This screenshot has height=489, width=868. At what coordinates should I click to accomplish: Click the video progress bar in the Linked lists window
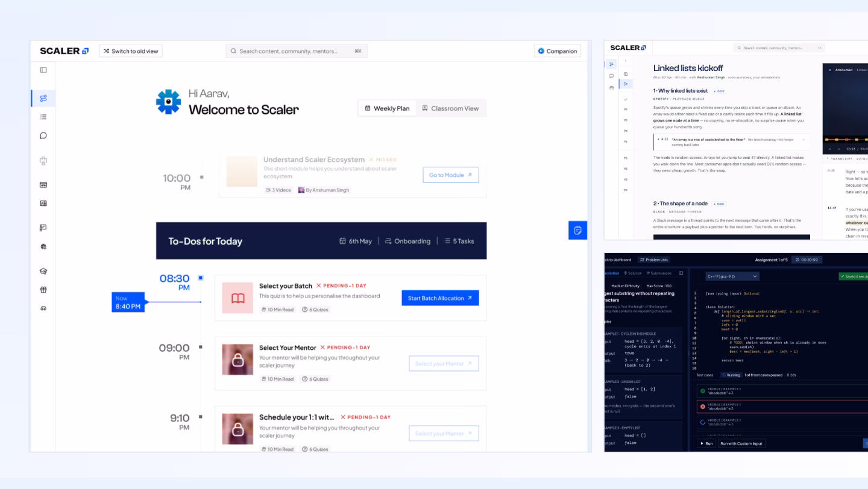click(846, 140)
